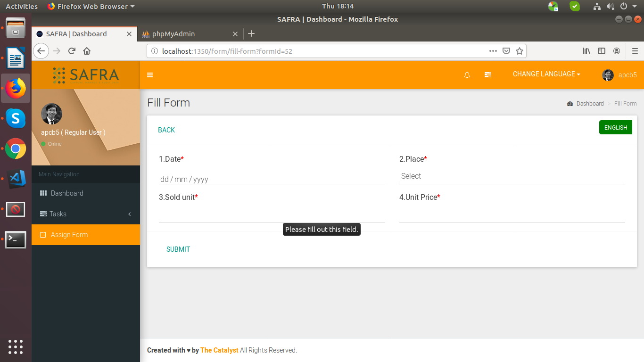Click the green ENGLISH button
The width and height of the screenshot is (644, 362).
(615, 127)
